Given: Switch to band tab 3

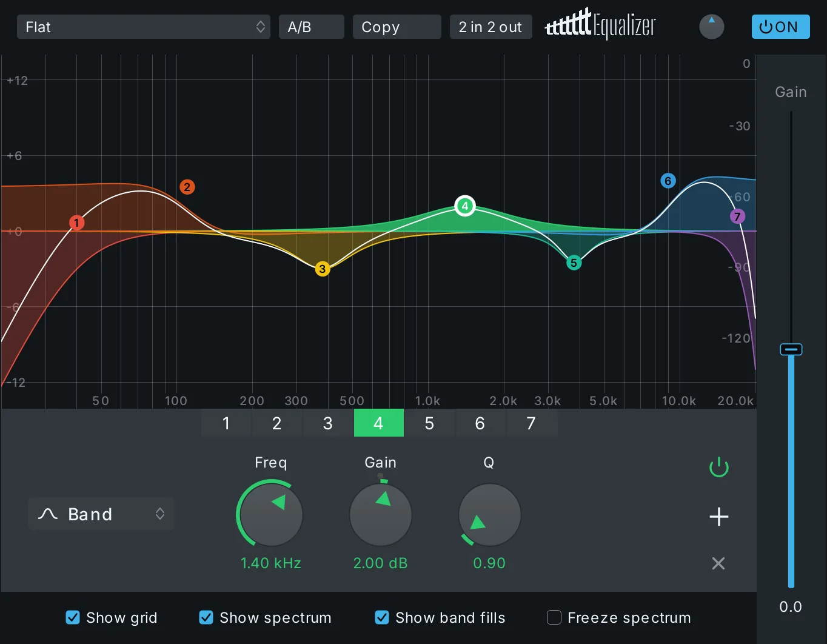Looking at the screenshot, I should 328,423.
